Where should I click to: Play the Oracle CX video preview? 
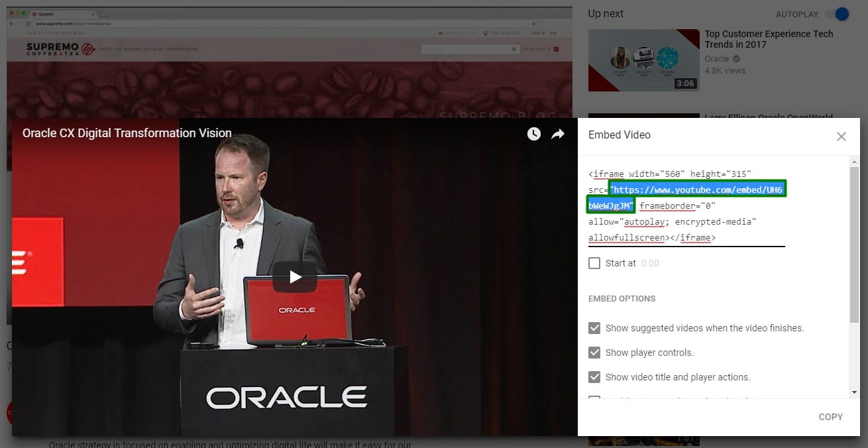point(295,277)
